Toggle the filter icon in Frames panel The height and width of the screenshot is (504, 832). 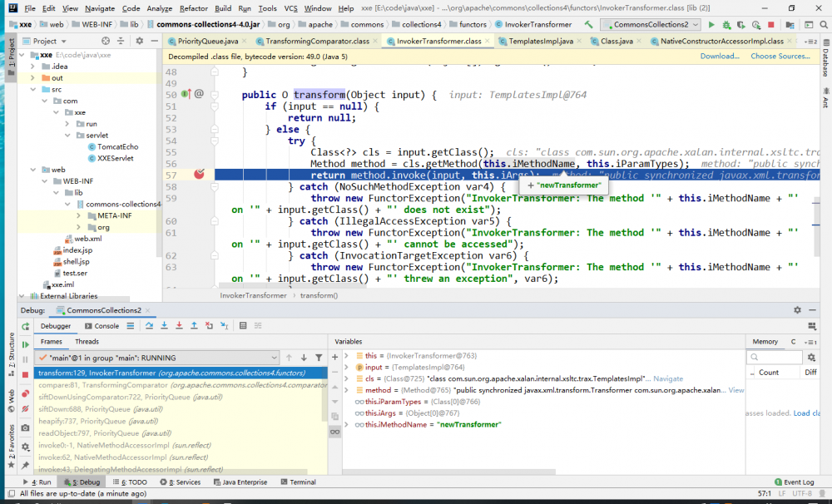point(319,358)
